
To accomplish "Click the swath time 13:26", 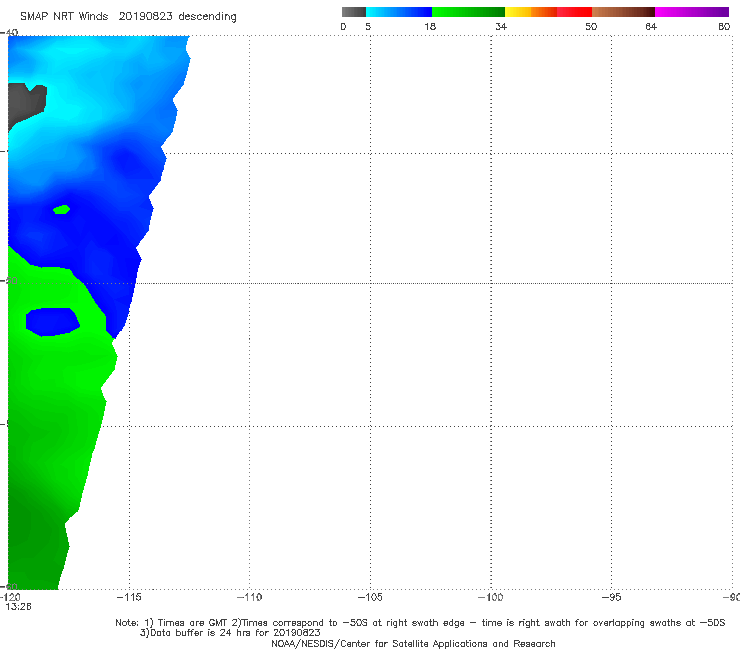I will coord(18,607).
